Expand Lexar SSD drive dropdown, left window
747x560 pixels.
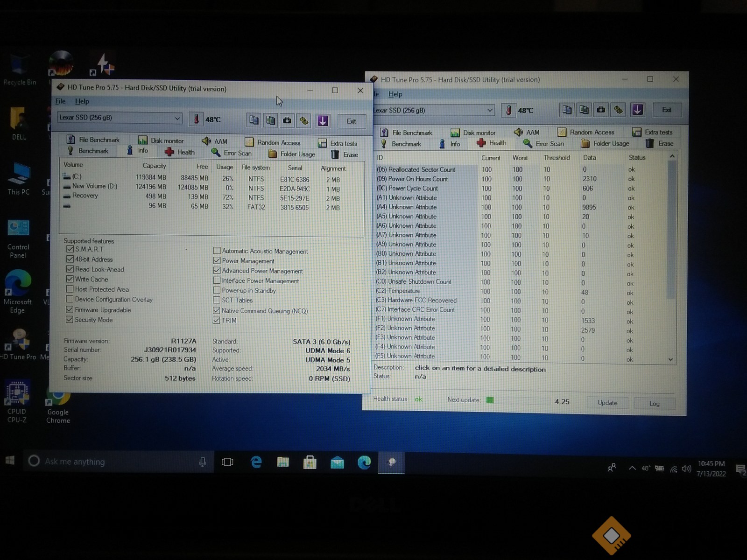point(177,118)
